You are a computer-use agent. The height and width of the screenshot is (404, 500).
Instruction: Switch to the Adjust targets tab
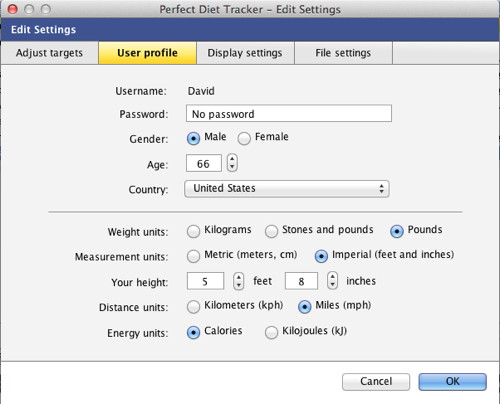coord(49,53)
